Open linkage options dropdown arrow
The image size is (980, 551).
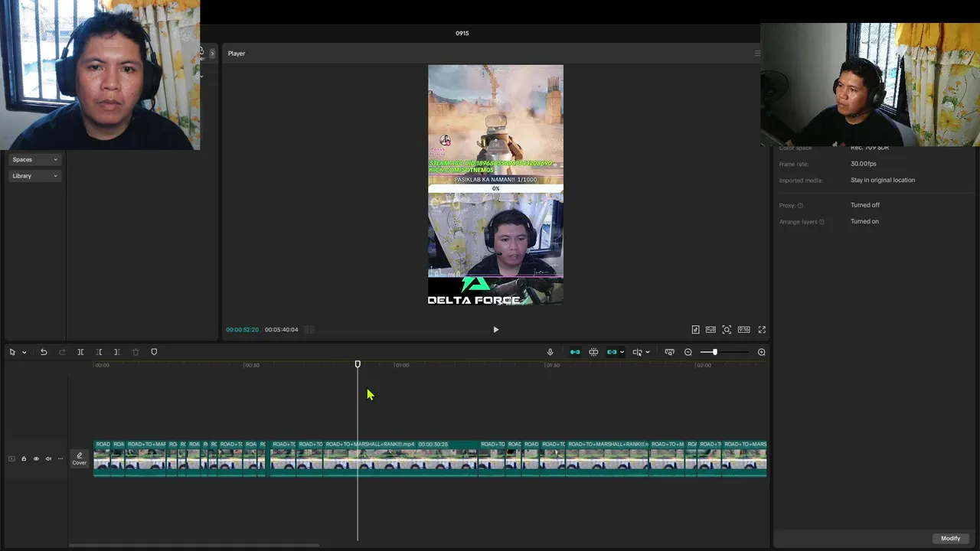[x=622, y=352]
